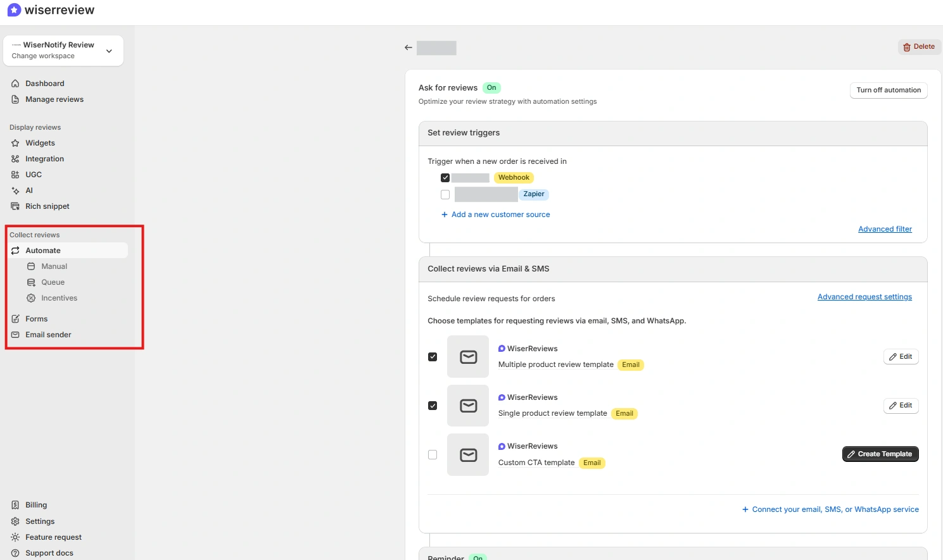This screenshot has width=943, height=560.
Task: Open the Widgets section
Action: [39, 142]
